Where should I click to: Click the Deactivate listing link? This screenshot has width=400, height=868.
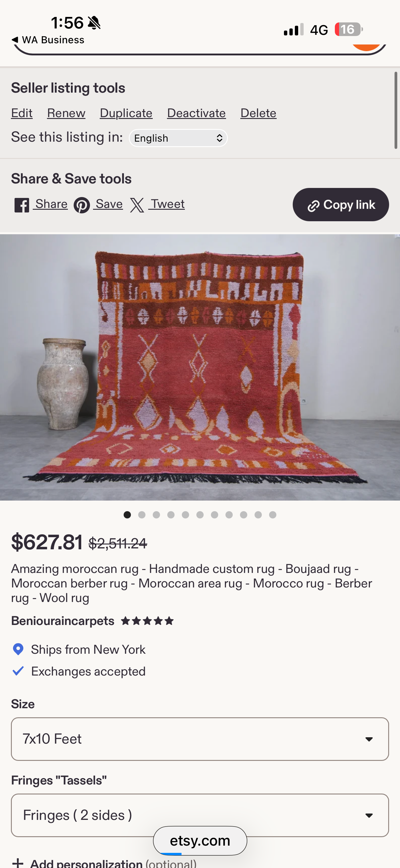click(196, 113)
